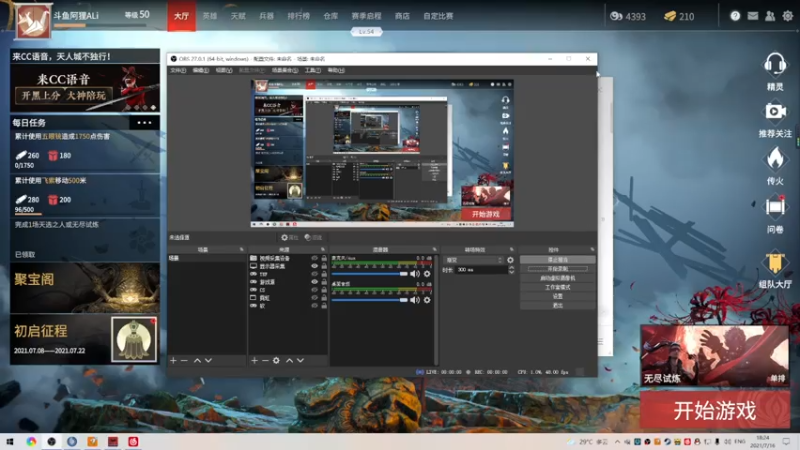Adjust desktop audio volume slider
Screen dimensions: 800x450
click(x=369, y=300)
